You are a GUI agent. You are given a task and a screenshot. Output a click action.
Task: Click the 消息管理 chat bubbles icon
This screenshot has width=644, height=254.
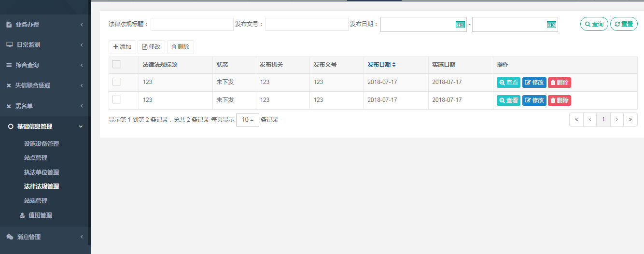10,237
